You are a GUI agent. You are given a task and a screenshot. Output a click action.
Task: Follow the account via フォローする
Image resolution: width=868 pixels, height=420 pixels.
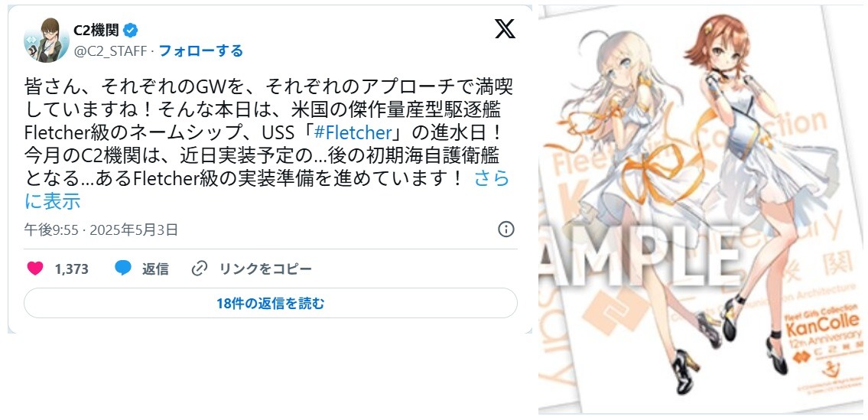(201, 51)
